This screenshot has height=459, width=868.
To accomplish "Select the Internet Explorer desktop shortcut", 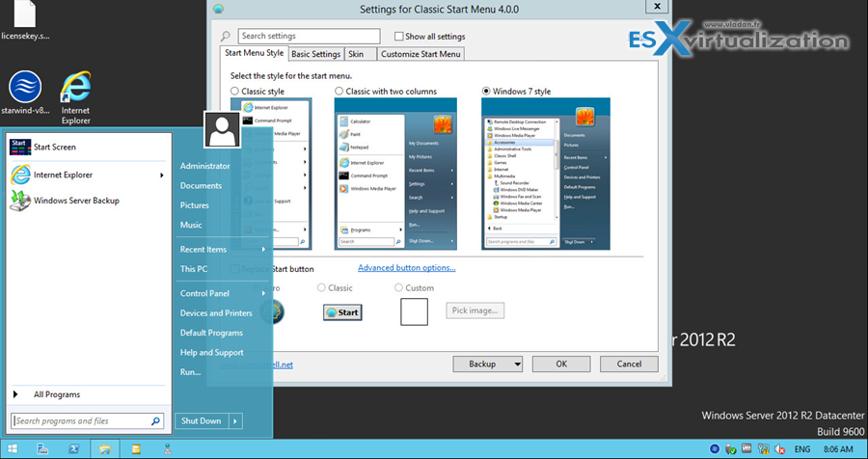I will coord(76,97).
